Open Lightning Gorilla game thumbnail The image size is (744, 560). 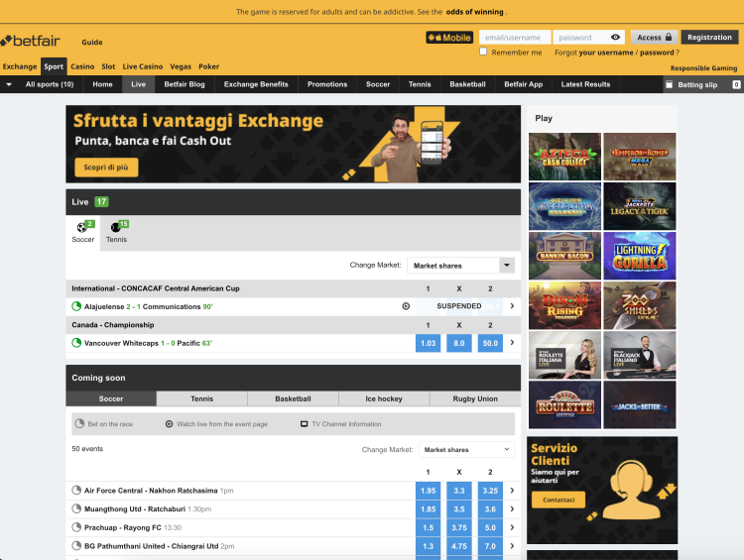(x=640, y=256)
